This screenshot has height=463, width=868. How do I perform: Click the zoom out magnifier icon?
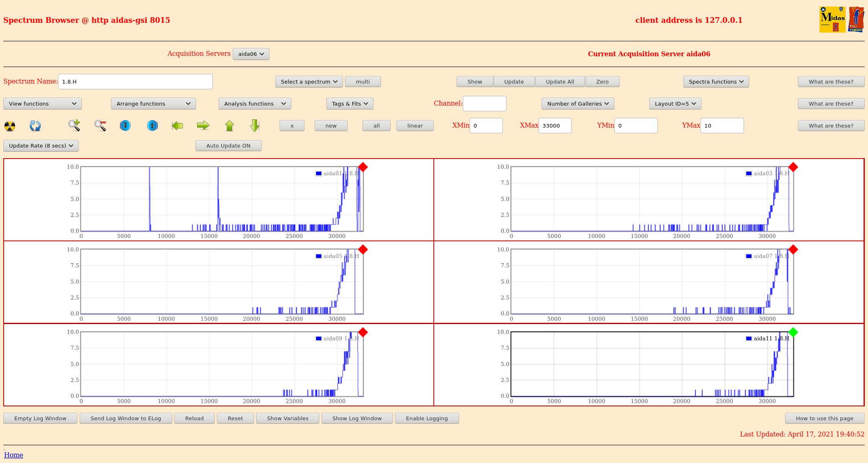click(100, 126)
